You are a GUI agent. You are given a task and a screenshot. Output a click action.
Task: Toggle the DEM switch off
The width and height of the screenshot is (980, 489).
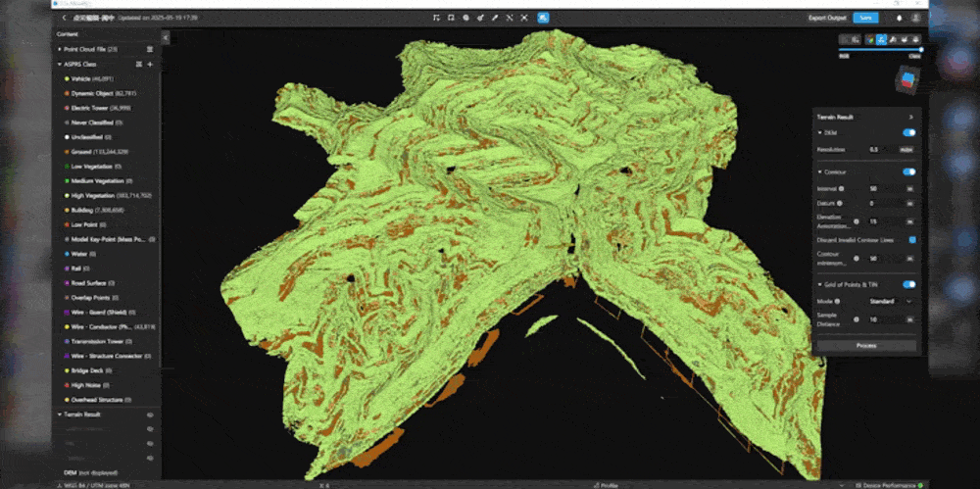pyautogui.click(x=909, y=132)
